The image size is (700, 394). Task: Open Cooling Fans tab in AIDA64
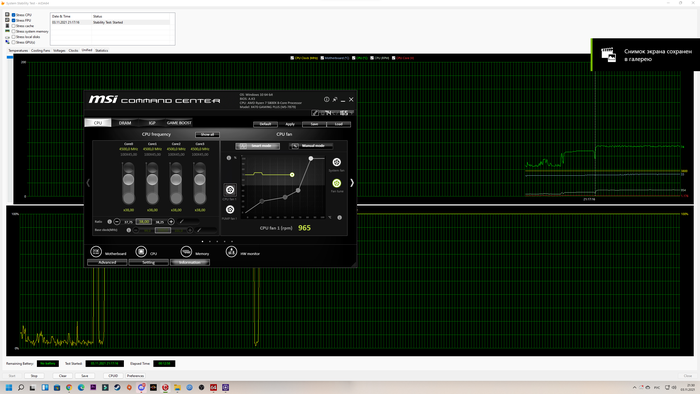[41, 50]
